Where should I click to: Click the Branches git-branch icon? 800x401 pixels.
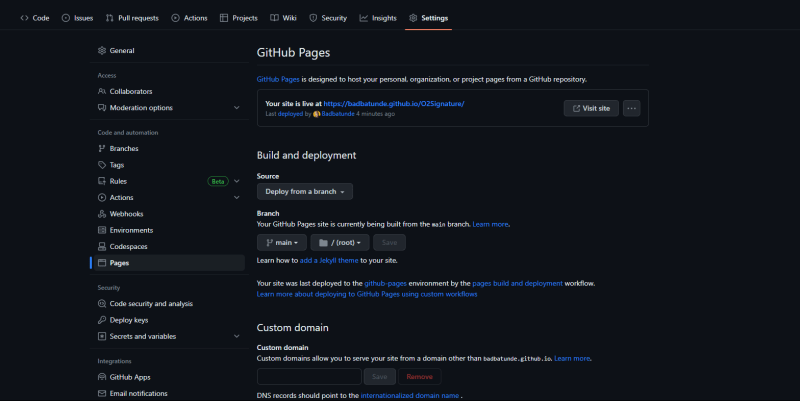tap(102, 148)
